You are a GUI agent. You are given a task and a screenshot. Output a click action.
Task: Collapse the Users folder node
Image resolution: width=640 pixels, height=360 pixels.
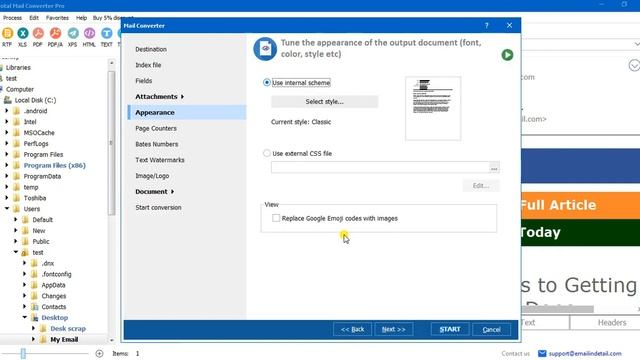pos(7,209)
